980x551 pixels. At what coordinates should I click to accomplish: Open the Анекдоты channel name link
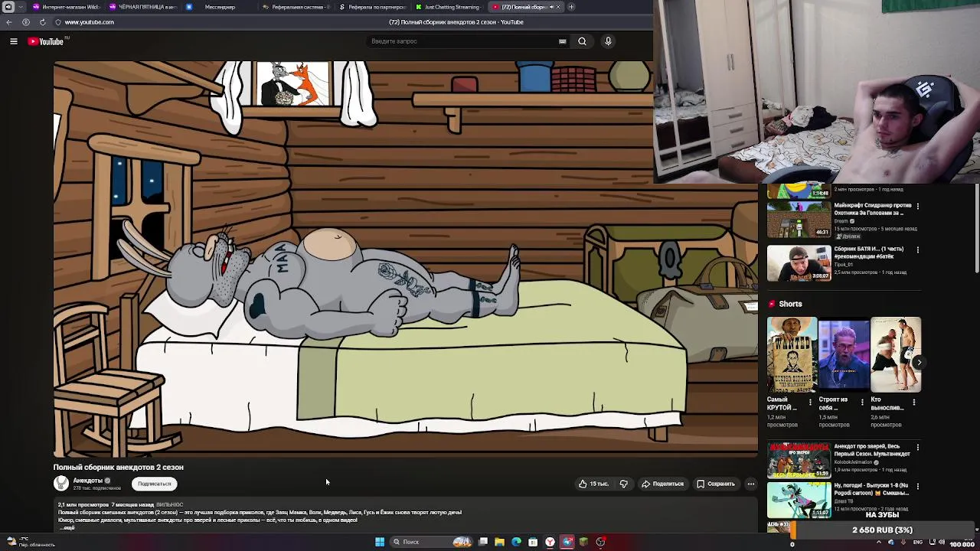[87, 481]
